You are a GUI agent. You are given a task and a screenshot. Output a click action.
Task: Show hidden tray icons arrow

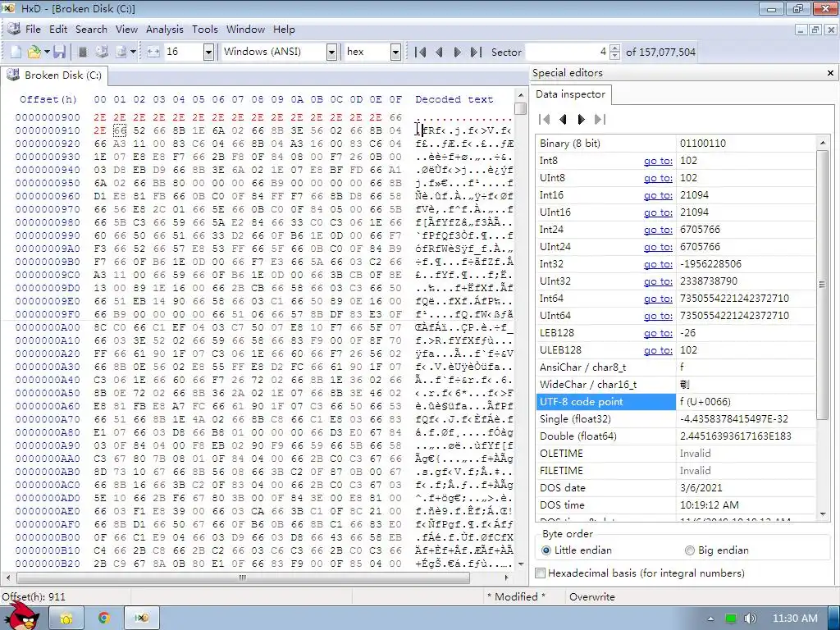(x=710, y=619)
